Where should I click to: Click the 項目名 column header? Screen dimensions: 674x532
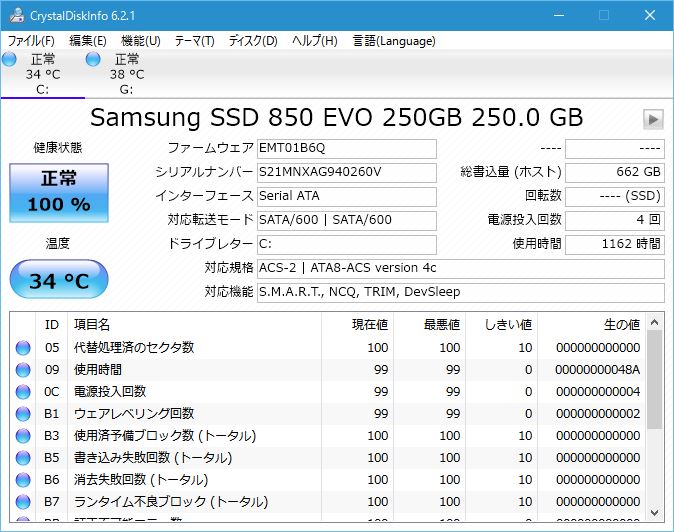(x=194, y=324)
